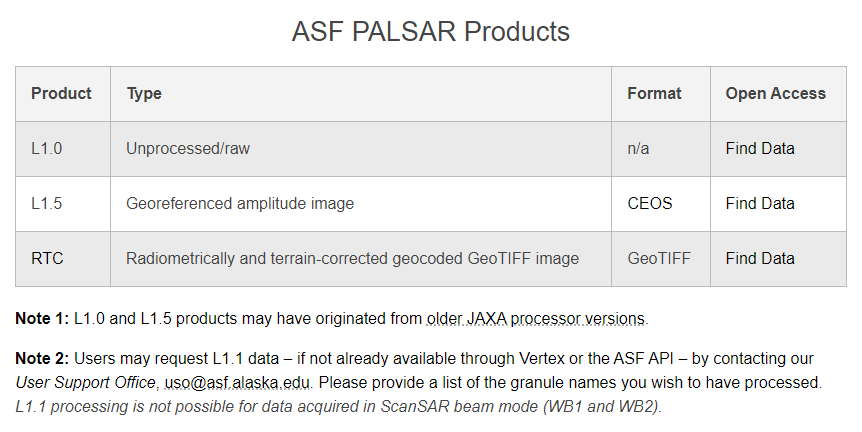Click the Radiometrically and terrain-corrected description cell
The image size is (862, 432).
click(361, 258)
